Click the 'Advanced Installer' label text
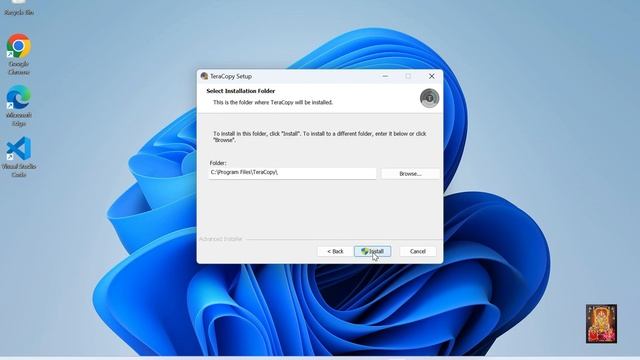Image resolution: width=640 pixels, height=360 pixels. pos(221,239)
